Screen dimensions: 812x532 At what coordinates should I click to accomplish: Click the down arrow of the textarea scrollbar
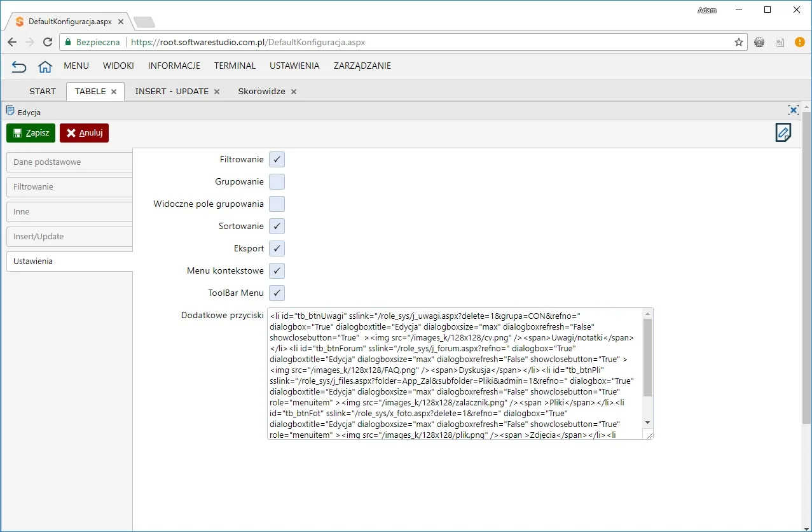point(648,423)
